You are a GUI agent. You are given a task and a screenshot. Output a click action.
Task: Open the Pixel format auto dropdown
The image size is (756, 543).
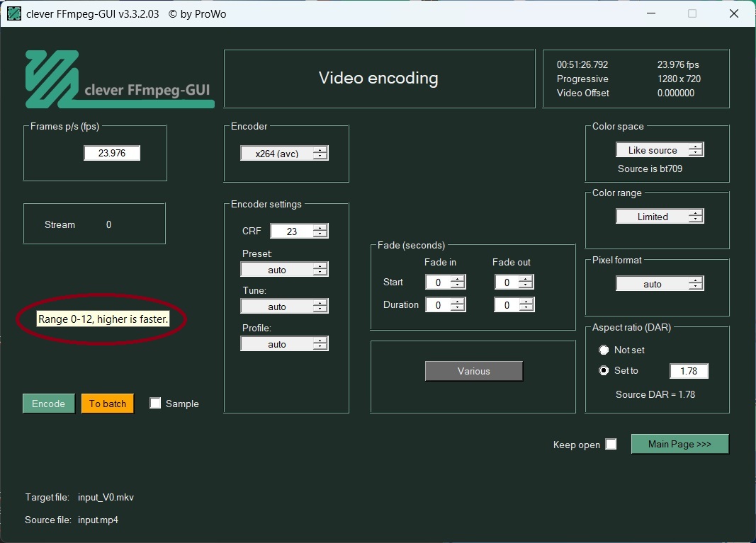660,284
